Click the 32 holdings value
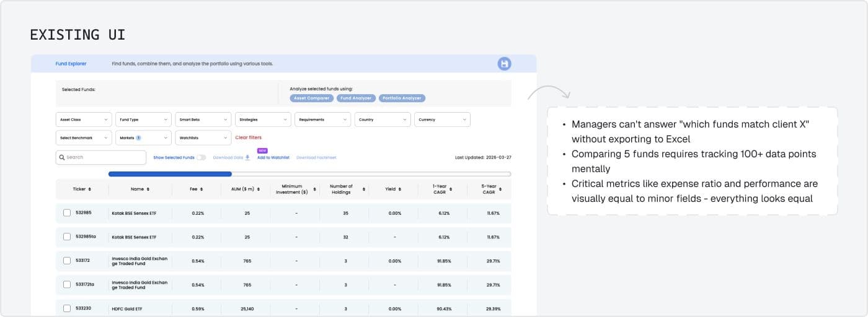This screenshot has height=317, width=868. (345, 237)
